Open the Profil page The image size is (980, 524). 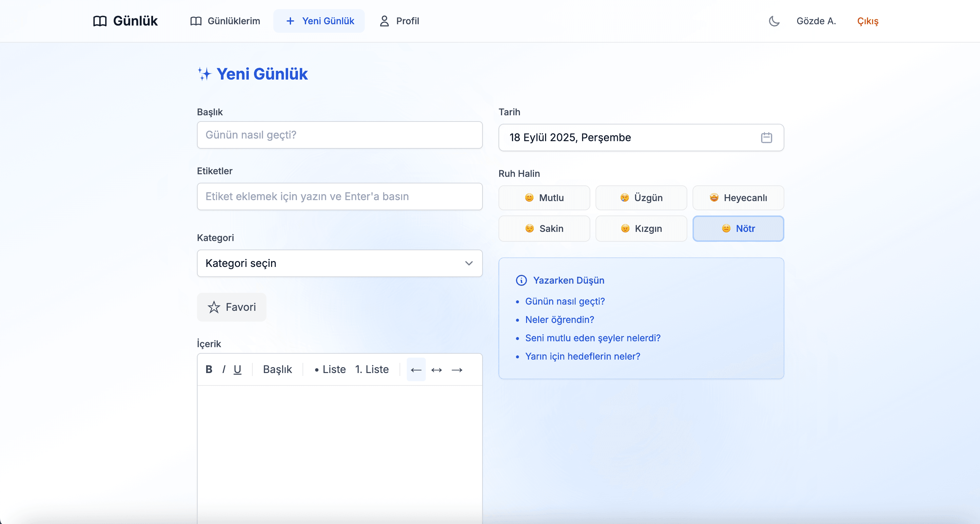pyautogui.click(x=399, y=21)
